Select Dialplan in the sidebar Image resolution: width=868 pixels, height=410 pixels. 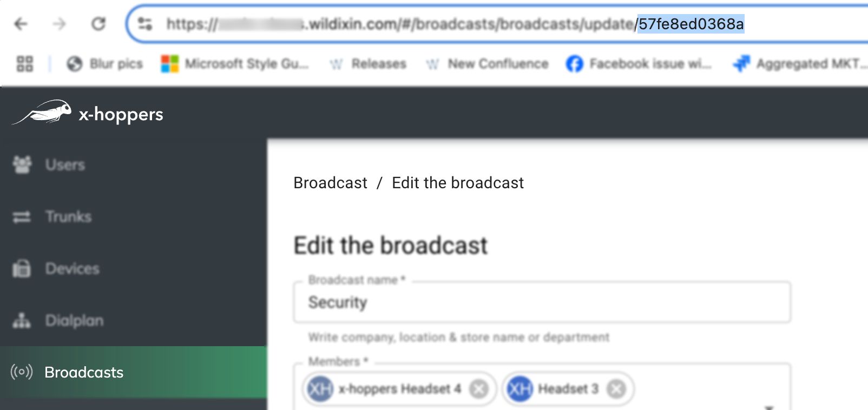(x=74, y=320)
